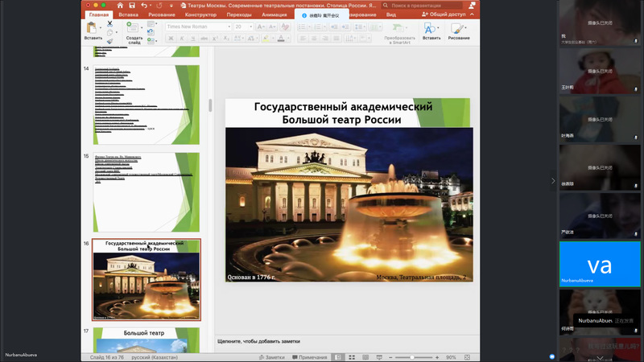The height and width of the screenshot is (362, 644).
Task: Click the Вставить paste clipboard icon
Action: pyautogui.click(x=91, y=28)
